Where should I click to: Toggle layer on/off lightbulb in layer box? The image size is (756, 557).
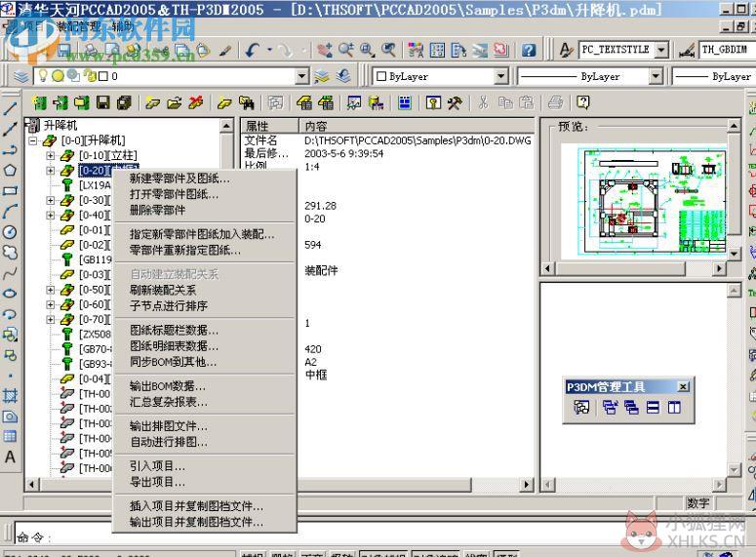tap(43, 76)
